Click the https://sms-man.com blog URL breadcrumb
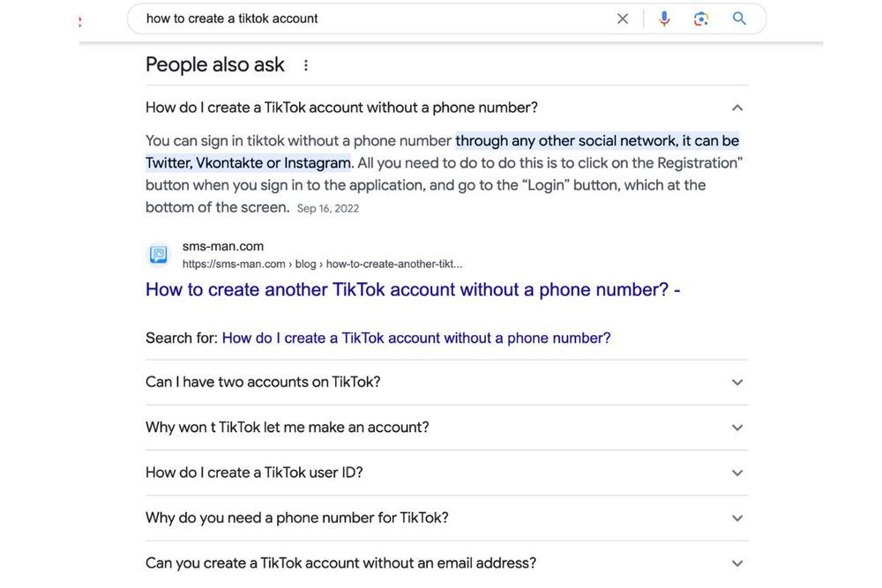 pyautogui.click(x=322, y=264)
